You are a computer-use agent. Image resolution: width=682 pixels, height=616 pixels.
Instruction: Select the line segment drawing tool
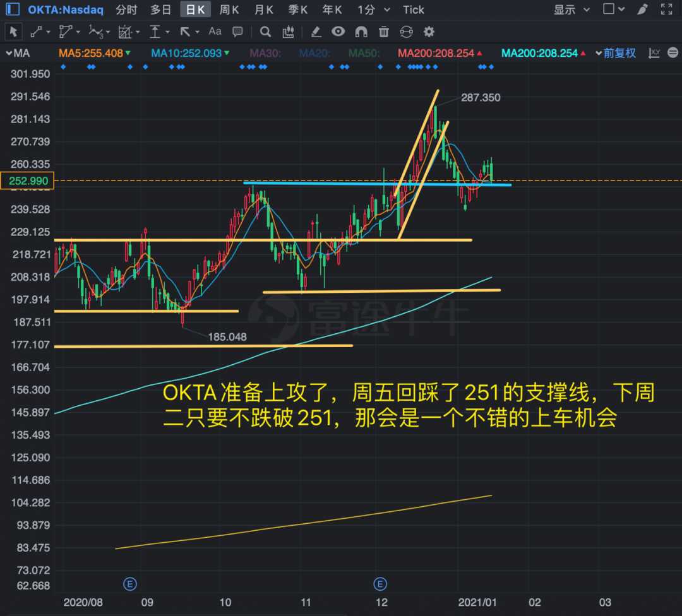coord(36,32)
